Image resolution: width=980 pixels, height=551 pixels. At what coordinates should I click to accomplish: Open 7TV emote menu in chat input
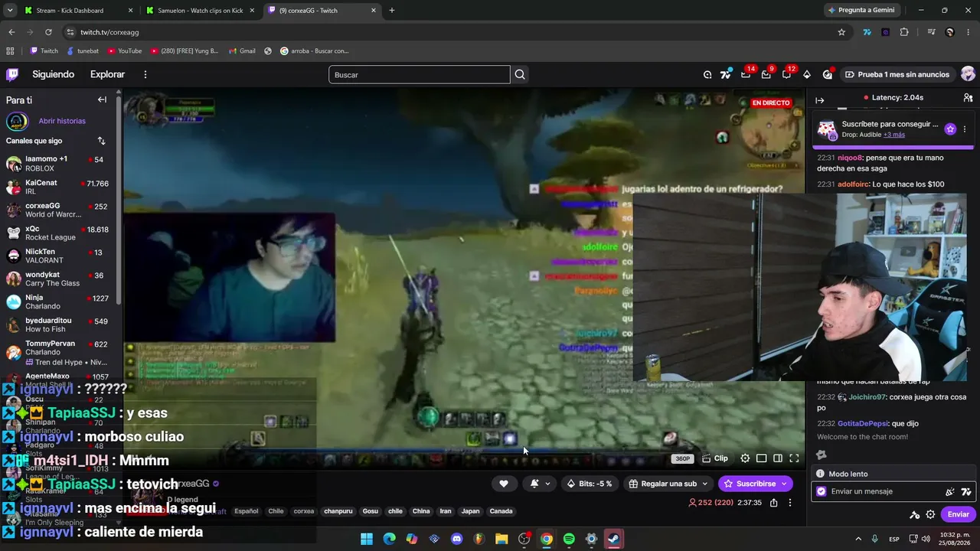[966, 491]
